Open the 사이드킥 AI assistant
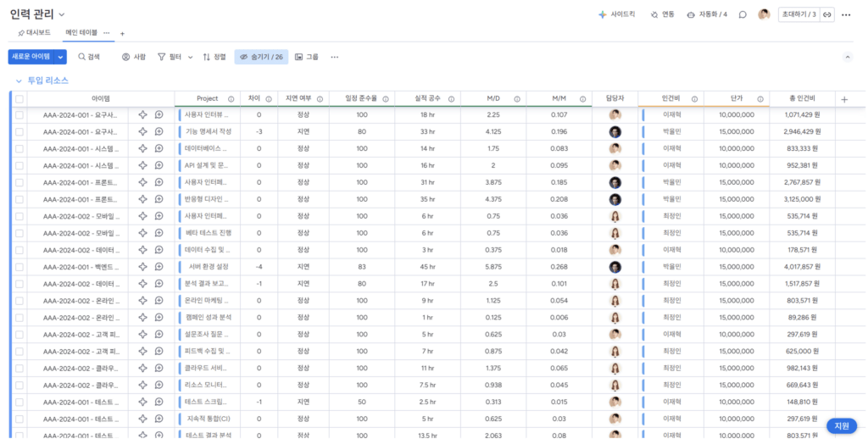Image resolution: width=868 pixels, height=444 pixels. coord(616,14)
